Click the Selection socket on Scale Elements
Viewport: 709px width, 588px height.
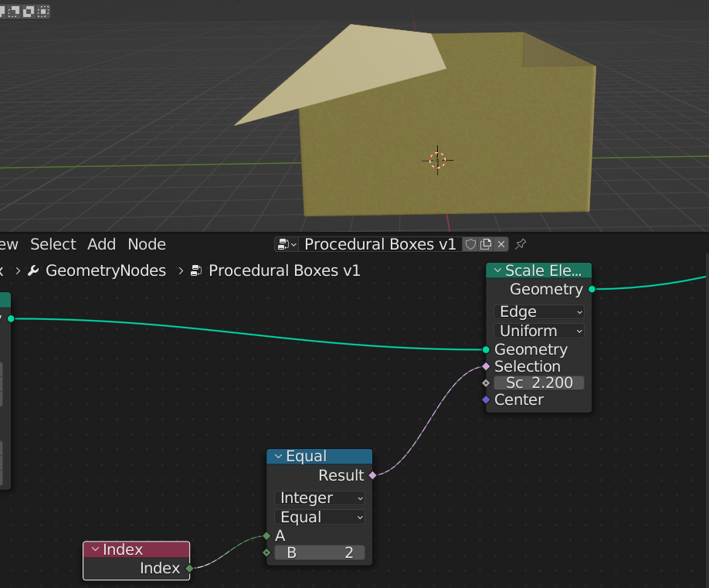click(x=486, y=366)
